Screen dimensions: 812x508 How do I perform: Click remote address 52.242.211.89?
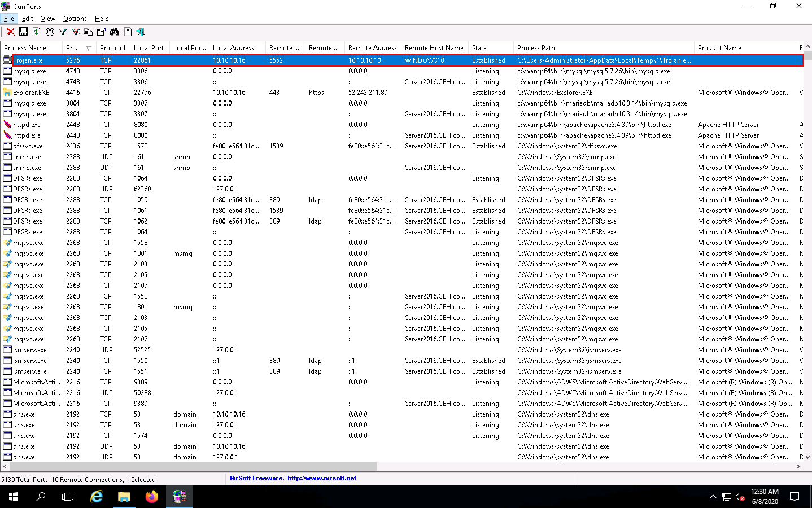point(368,93)
